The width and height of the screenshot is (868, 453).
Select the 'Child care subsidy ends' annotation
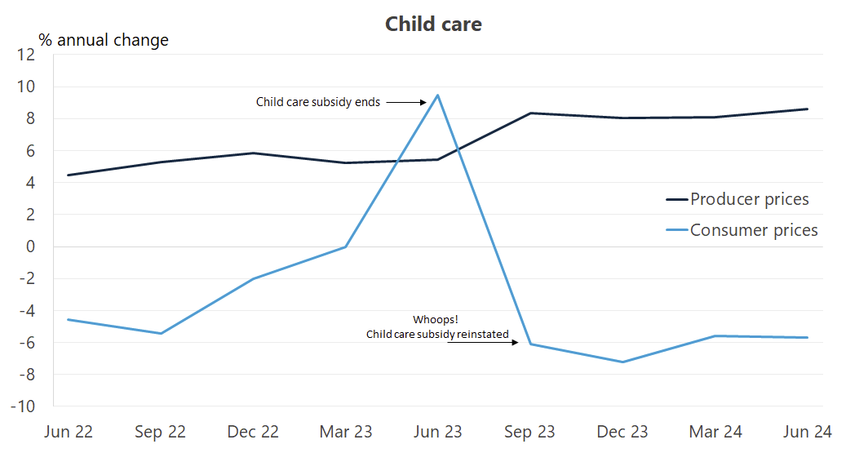(x=318, y=103)
